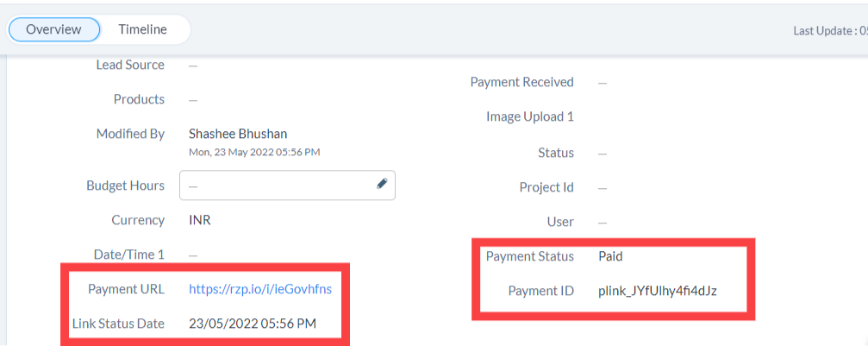The image size is (868, 346).
Task: Click the 'Link Status Date' field label
Action: [x=118, y=324]
